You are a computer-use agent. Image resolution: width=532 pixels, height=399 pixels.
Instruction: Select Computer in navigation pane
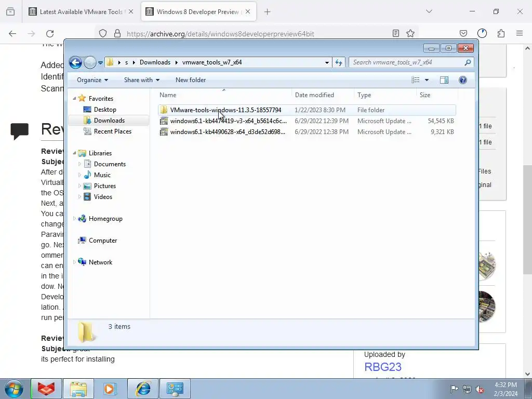(102, 240)
